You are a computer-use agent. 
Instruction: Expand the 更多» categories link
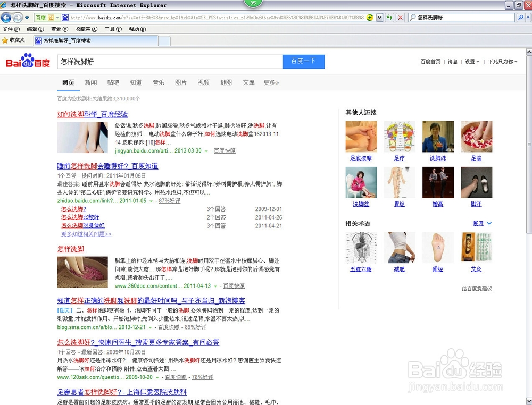pos(271,82)
